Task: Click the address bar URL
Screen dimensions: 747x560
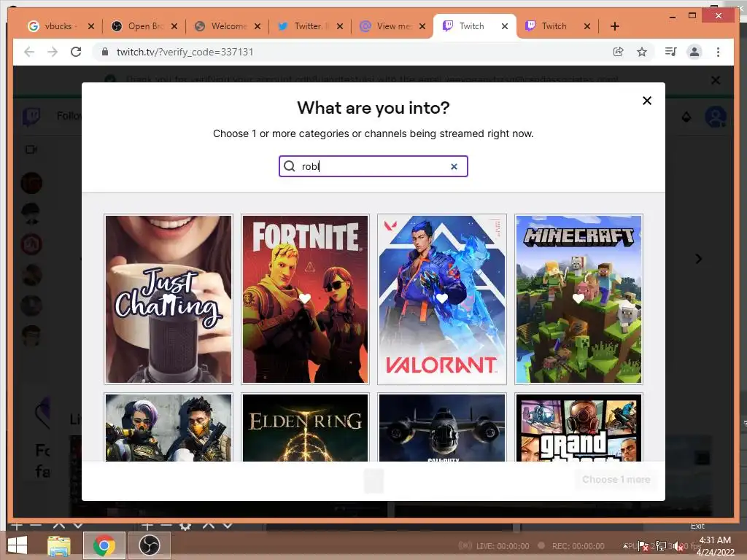Action: tap(185, 52)
